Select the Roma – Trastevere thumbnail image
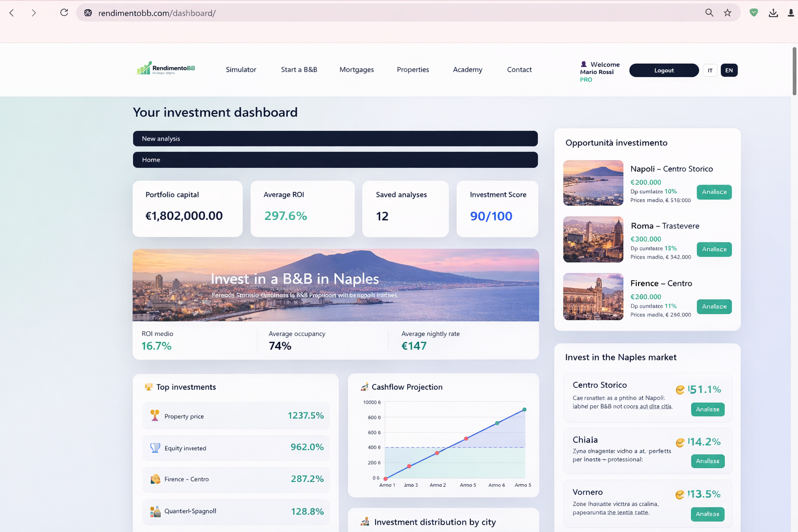 [x=593, y=240]
